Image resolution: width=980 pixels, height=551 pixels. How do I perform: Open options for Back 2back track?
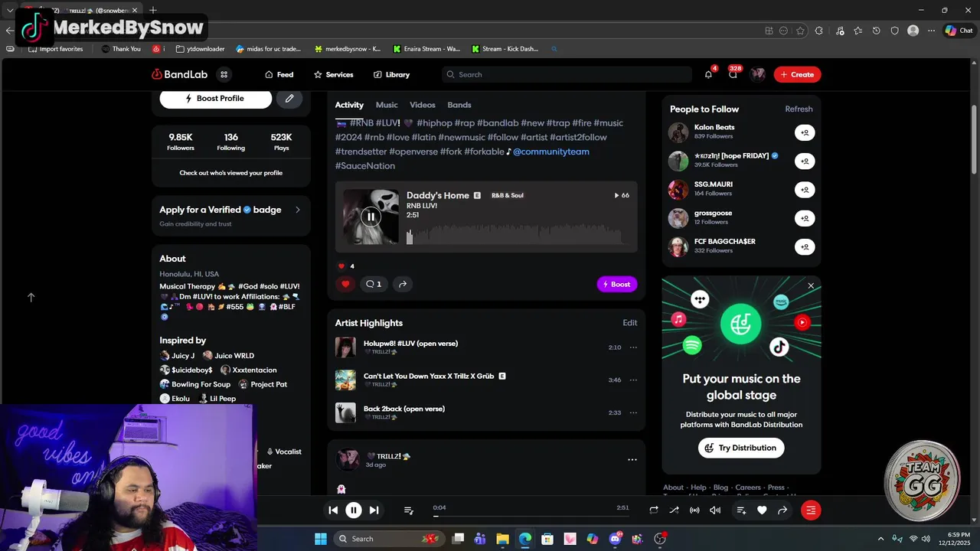pyautogui.click(x=633, y=412)
